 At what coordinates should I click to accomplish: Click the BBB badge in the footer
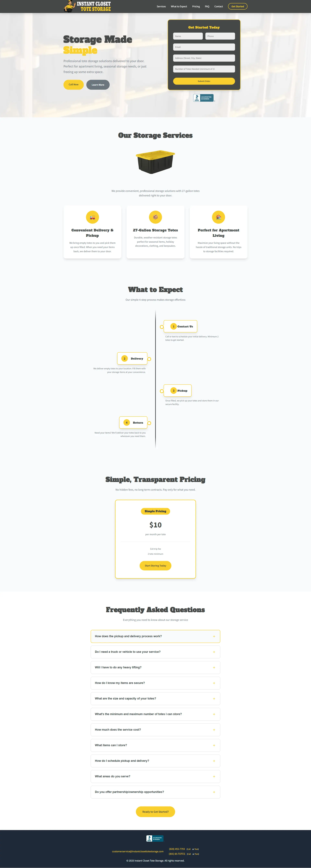pyautogui.click(x=155, y=838)
